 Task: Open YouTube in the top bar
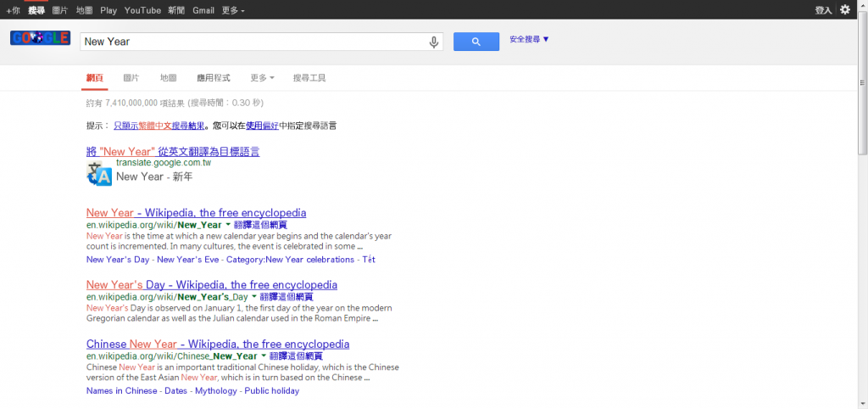pos(142,10)
